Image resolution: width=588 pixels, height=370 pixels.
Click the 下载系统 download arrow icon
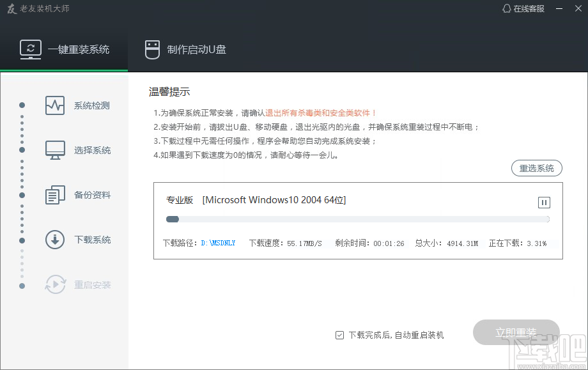coord(55,240)
